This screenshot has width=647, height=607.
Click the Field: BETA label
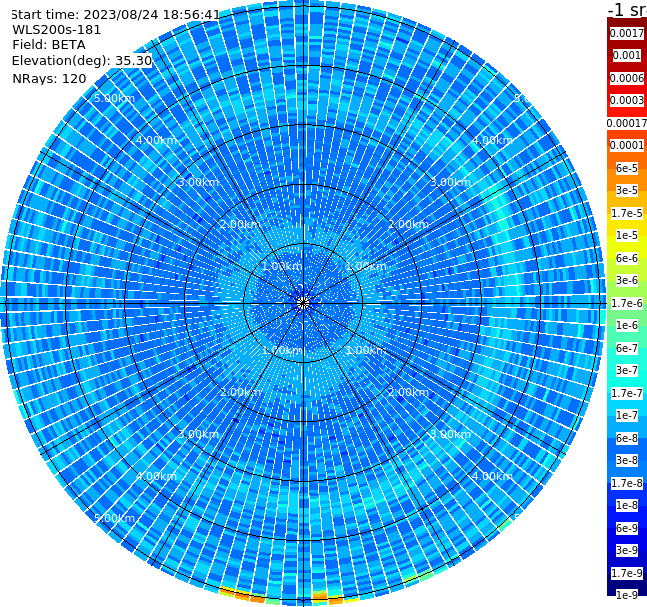pyautogui.click(x=49, y=45)
